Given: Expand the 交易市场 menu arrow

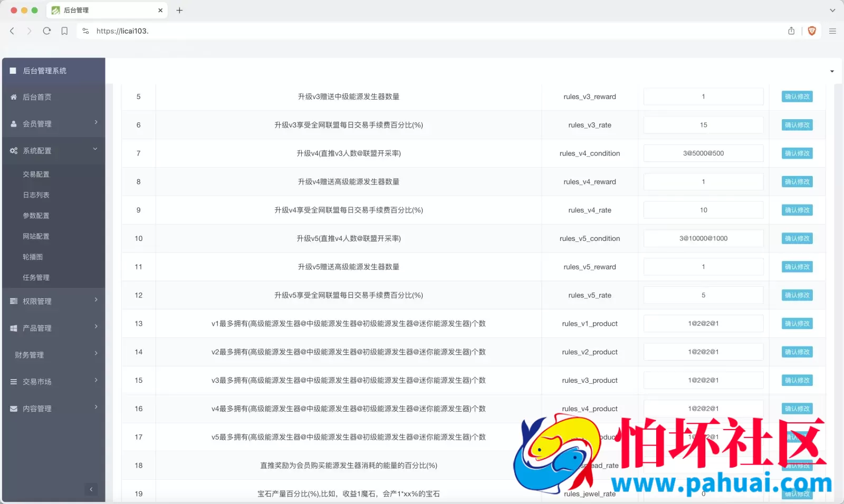Looking at the screenshot, I should point(96,380).
